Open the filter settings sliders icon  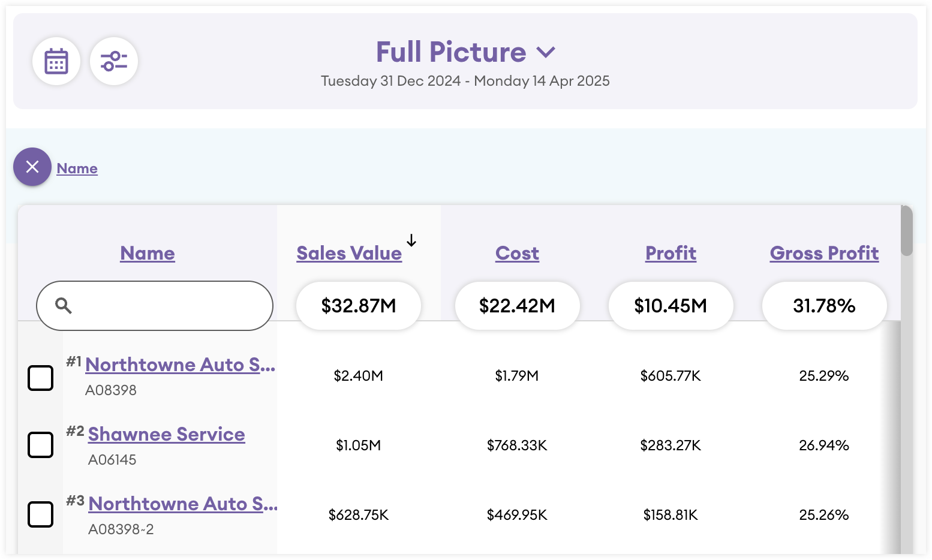(x=114, y=61)
